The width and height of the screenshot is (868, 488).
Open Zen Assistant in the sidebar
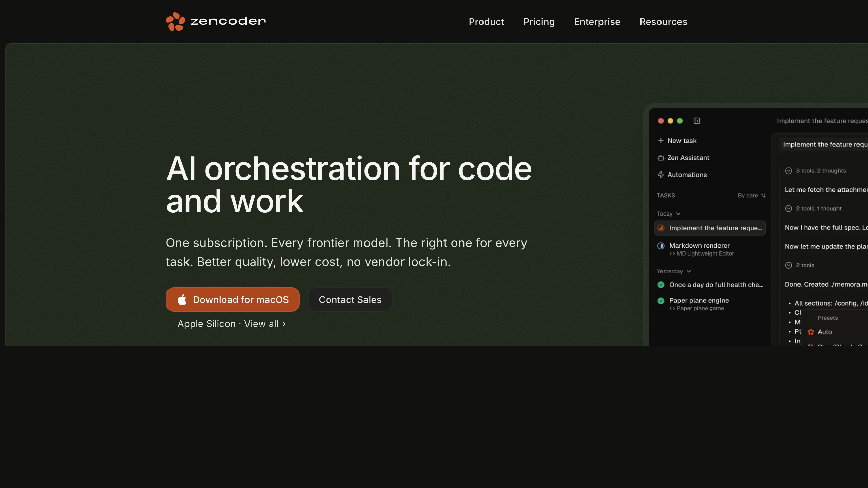coord(688,158)
